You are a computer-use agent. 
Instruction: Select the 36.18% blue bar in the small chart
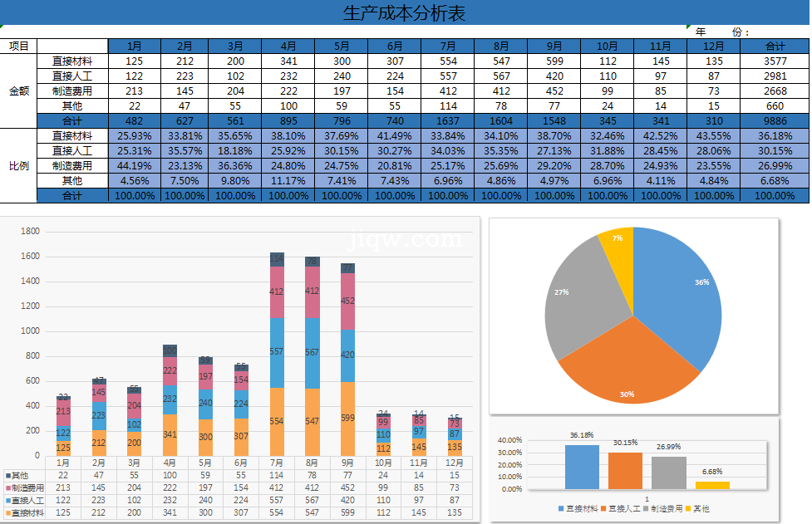[x=582, y=467]
